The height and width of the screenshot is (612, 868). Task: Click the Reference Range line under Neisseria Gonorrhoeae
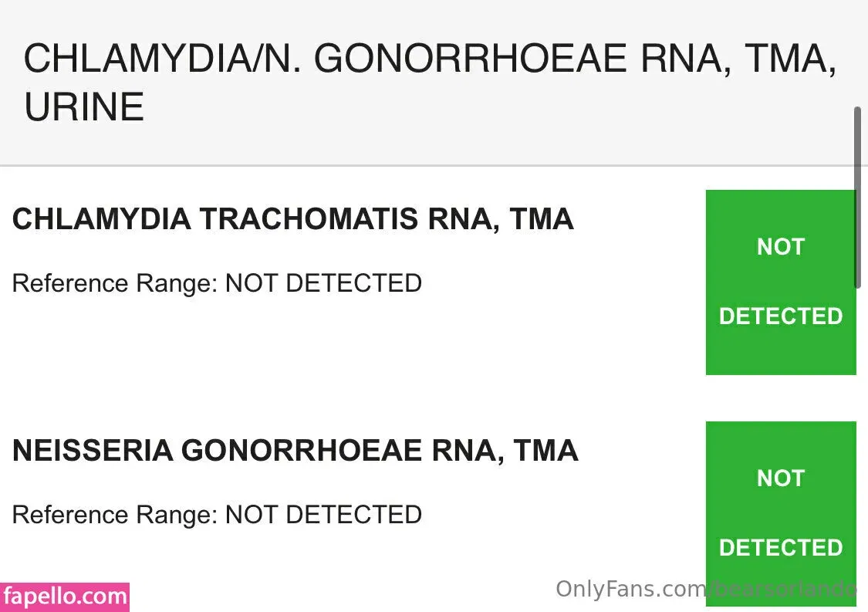[x=217, y=515]
